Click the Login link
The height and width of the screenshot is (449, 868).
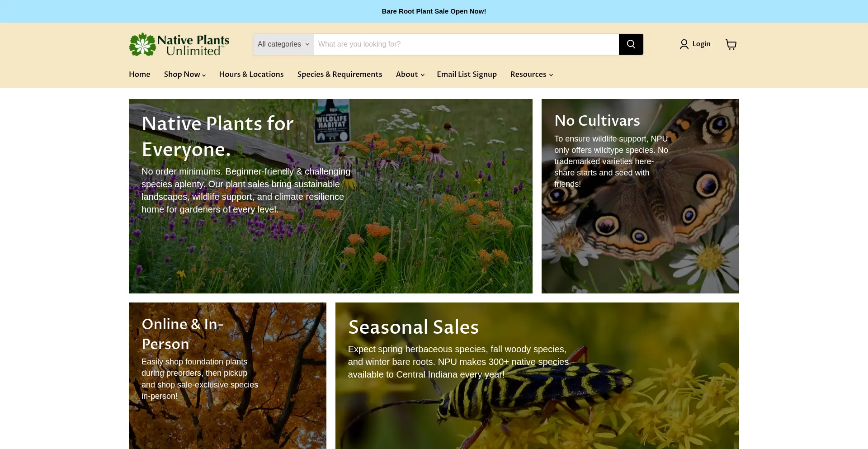coord(701,44)
